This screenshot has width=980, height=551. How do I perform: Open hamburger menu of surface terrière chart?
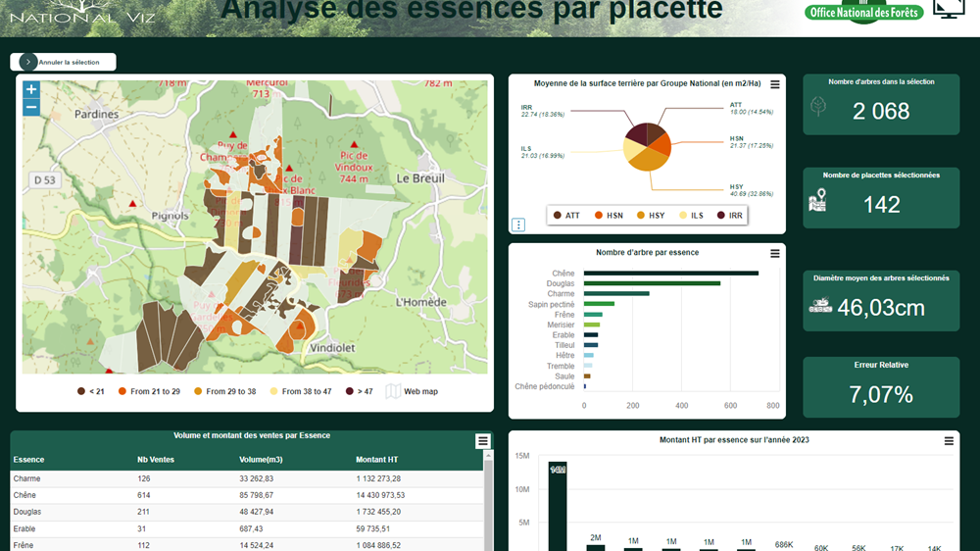click(775, 85)
